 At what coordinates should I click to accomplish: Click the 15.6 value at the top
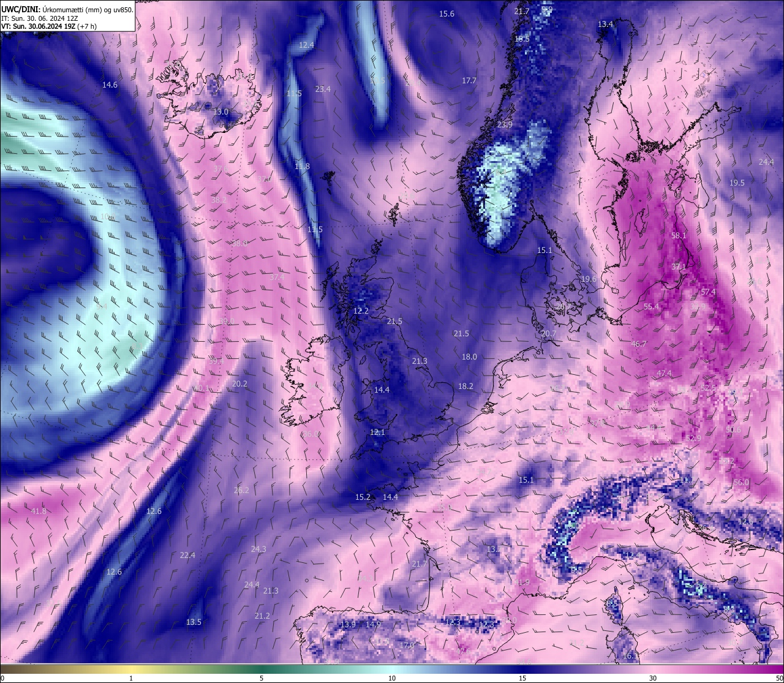pos(447,14)
